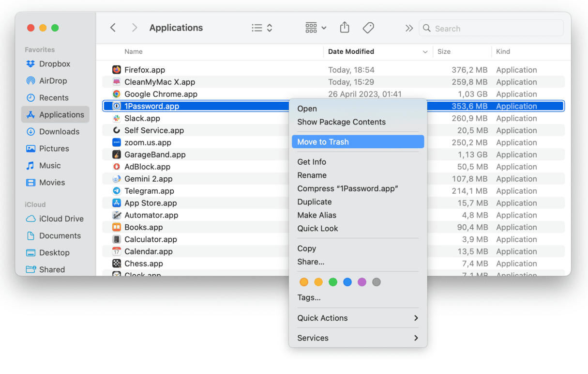Go back with the left chevron
The width and height of the screenshot is (588, 374).
pos(113,28)
